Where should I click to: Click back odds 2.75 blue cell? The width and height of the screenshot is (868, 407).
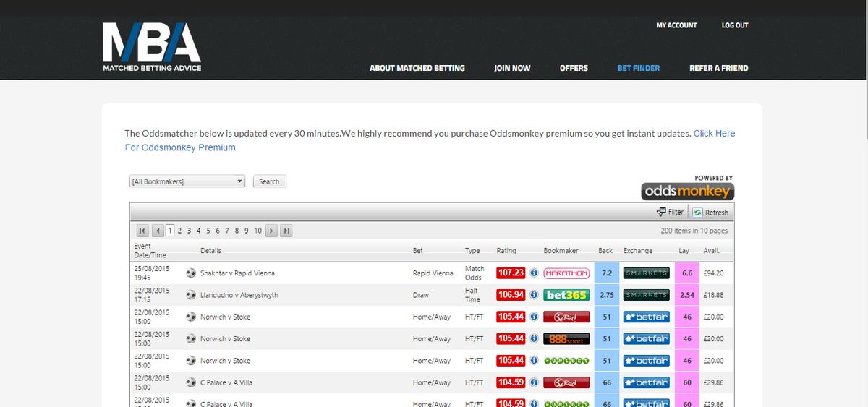[607, 295]
